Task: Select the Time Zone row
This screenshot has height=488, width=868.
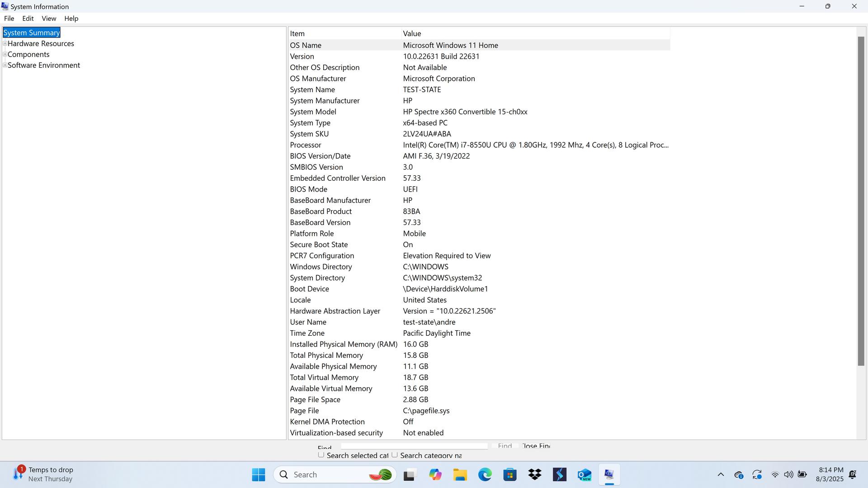Action: (x=479, y=333)
